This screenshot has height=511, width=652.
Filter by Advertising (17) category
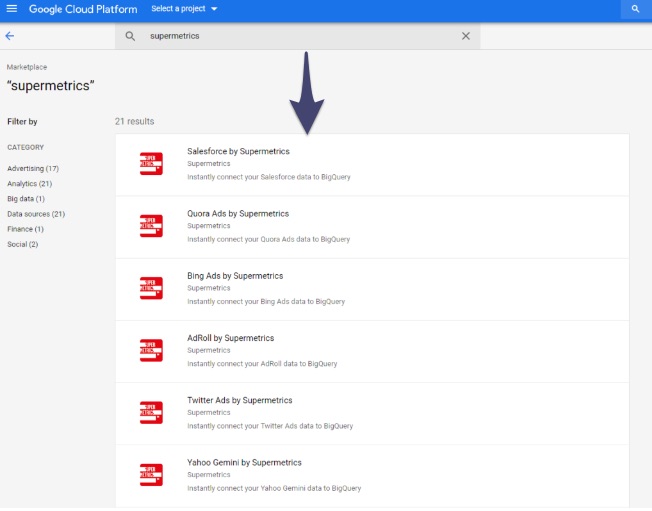(x=33, y=168)
